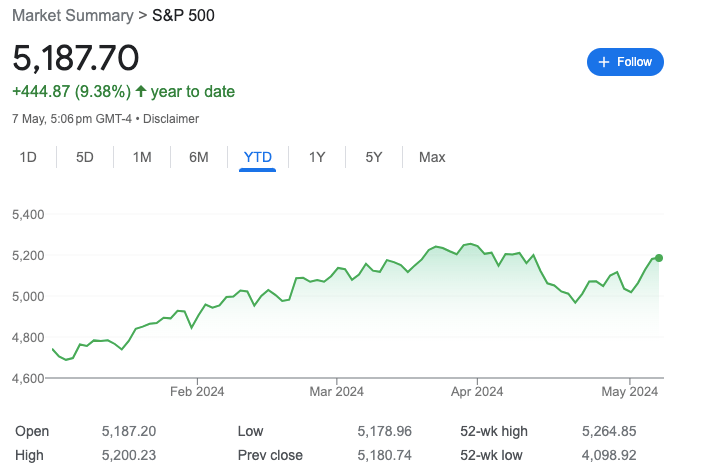This screenshot has width=701, height=471.
Task: Click the 52-wk high label
Action: (x=494, y=431)
